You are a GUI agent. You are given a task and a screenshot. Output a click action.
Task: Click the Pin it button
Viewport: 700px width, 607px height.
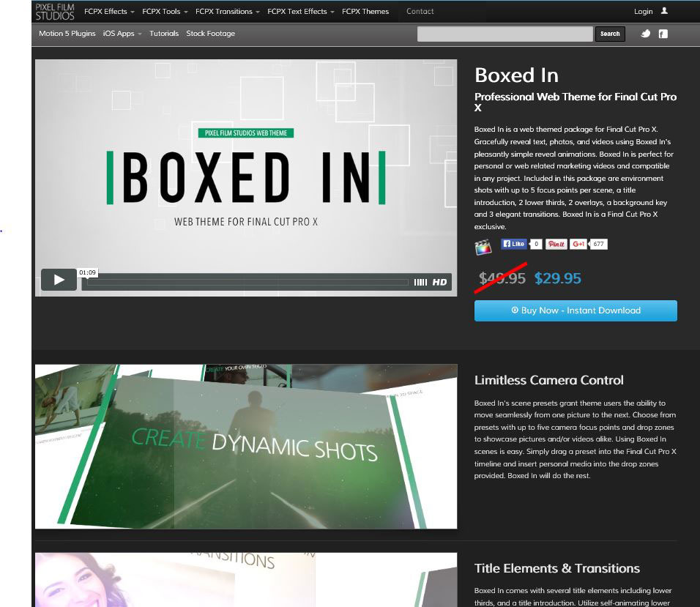click(x=556, y=244)
